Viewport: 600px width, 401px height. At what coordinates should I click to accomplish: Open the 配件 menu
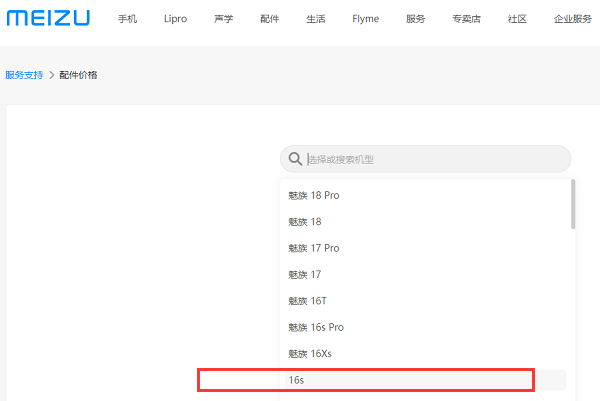pyautogui.click(x=270, y=19)
